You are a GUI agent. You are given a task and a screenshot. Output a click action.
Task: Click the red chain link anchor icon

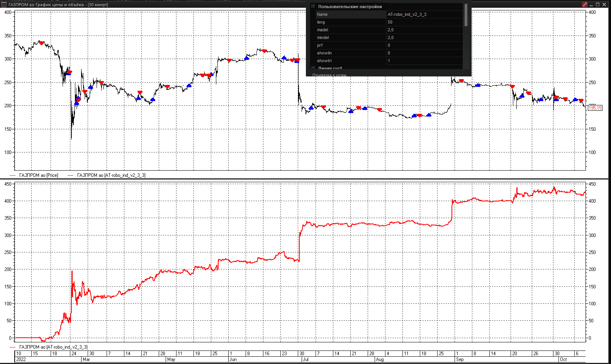[x=585, y=5]
